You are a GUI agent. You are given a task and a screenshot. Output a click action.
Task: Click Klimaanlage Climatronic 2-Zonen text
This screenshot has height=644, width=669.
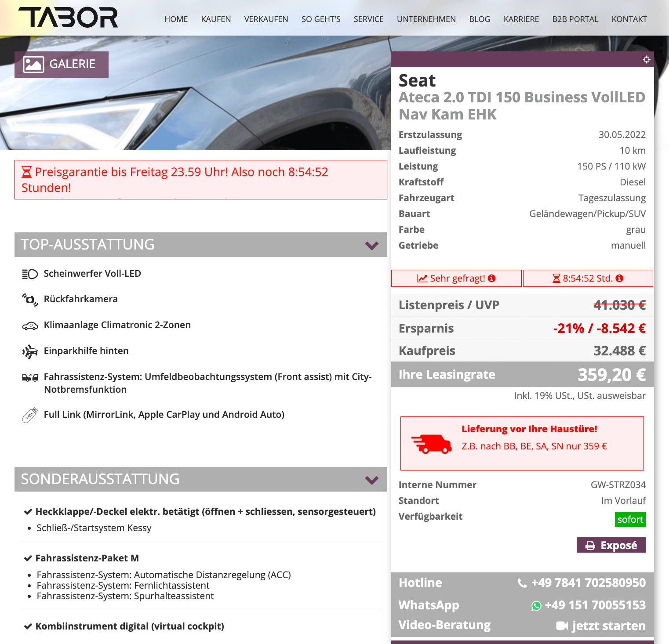click(x=117, y=325)
